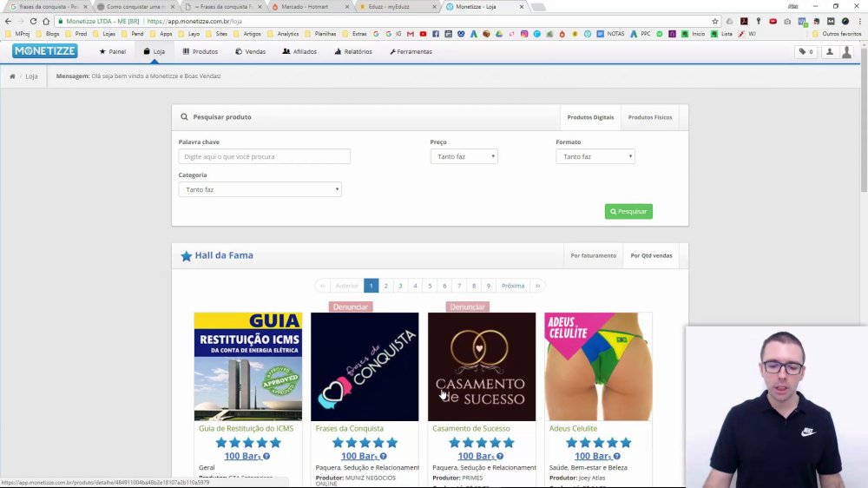Viewport: 868px width, 488px height.
Task: Click the Próxima pagination button
Action: (513, 286)
